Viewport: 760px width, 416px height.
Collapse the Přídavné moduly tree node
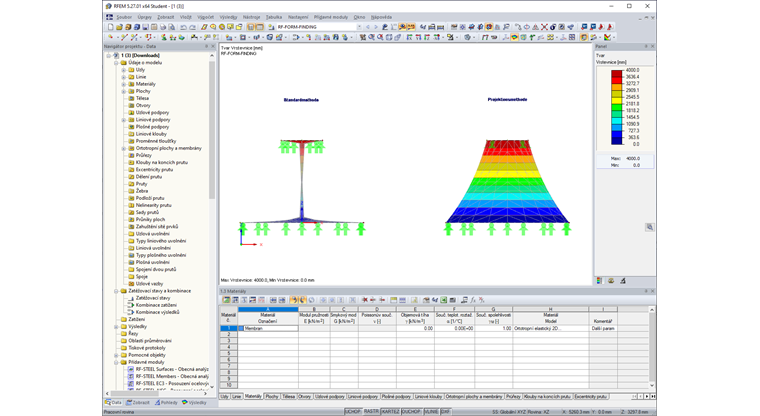click(116, 362)
